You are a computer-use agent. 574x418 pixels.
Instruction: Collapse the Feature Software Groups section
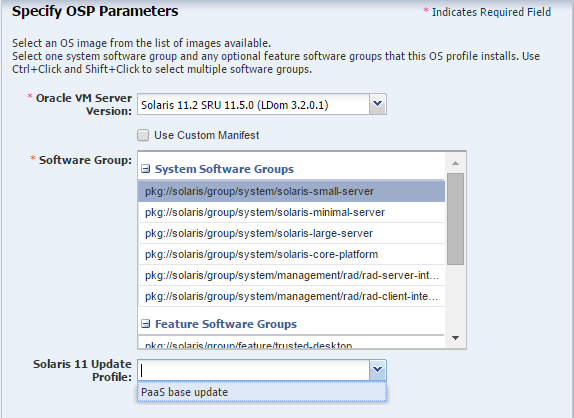tap(146, 324)
